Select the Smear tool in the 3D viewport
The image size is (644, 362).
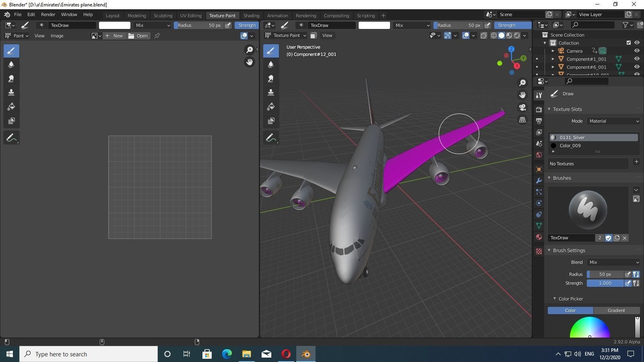pyautogui.click(x=271, y=78)
